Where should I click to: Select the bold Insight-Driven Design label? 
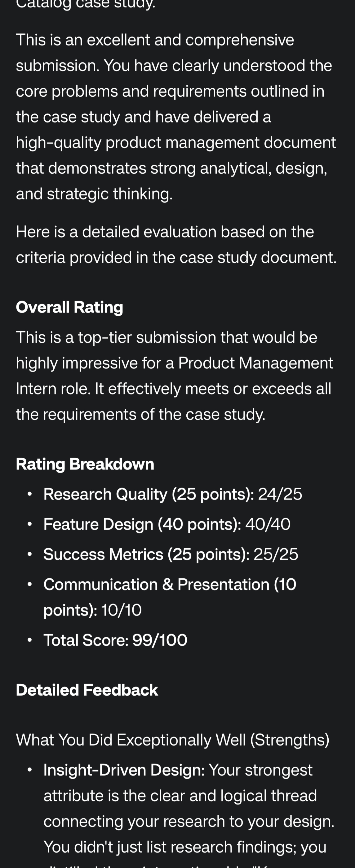tap(124, 770)
